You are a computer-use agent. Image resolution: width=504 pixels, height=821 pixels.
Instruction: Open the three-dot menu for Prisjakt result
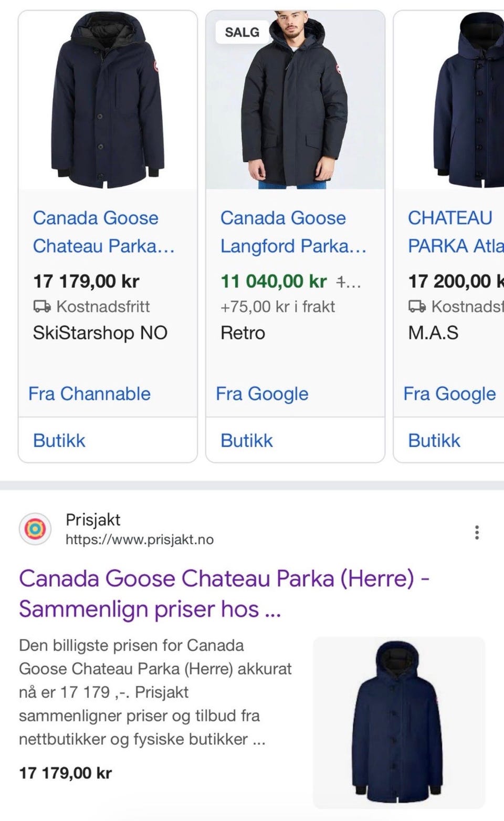point(477,532)
